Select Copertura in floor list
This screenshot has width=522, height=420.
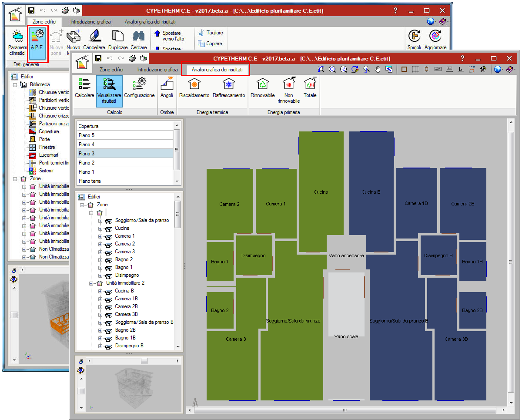click(x=125, y=126)
